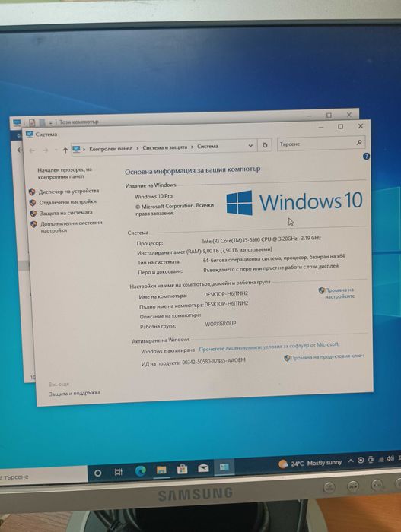The height and width of the screenshot is (532, 401).
Task: Click the DESKTOP-H6ITNH2 computer name text
Action: click(x=226, y=294)
